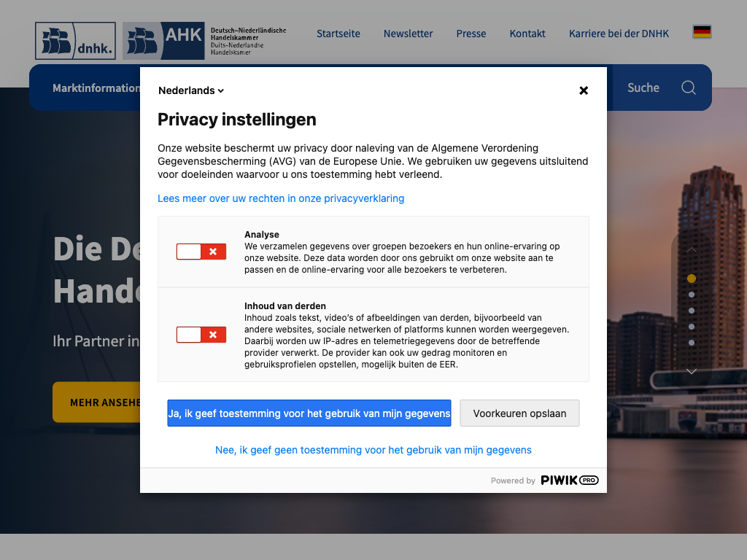
Task: Toggle the Inhoud van derden consent switch
Action: (201, 335)
